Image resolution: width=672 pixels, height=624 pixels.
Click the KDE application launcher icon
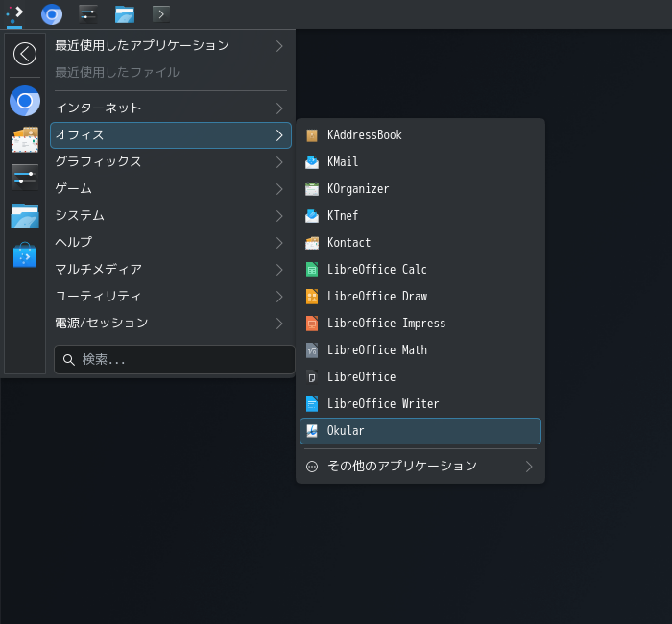14,14
